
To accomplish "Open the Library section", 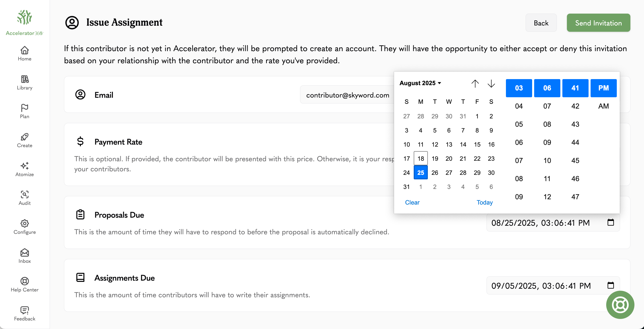I will pyautogui.click(x=24, y=82).
